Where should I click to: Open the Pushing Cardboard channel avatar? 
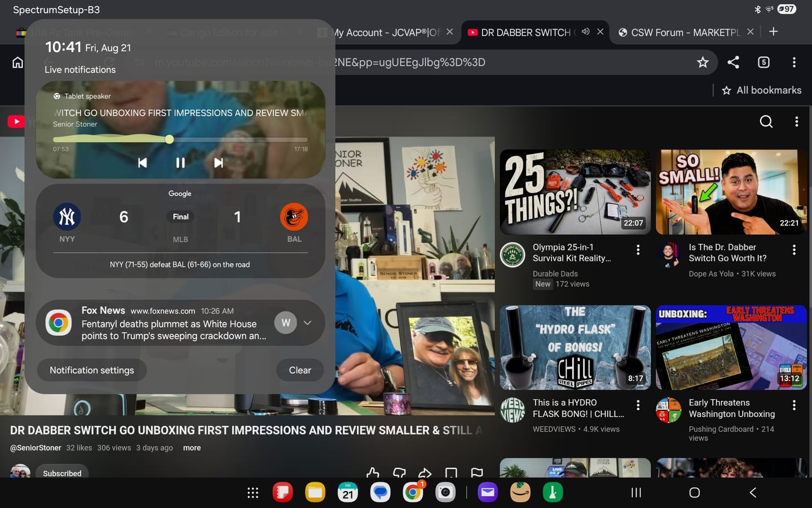coord(669,410)
